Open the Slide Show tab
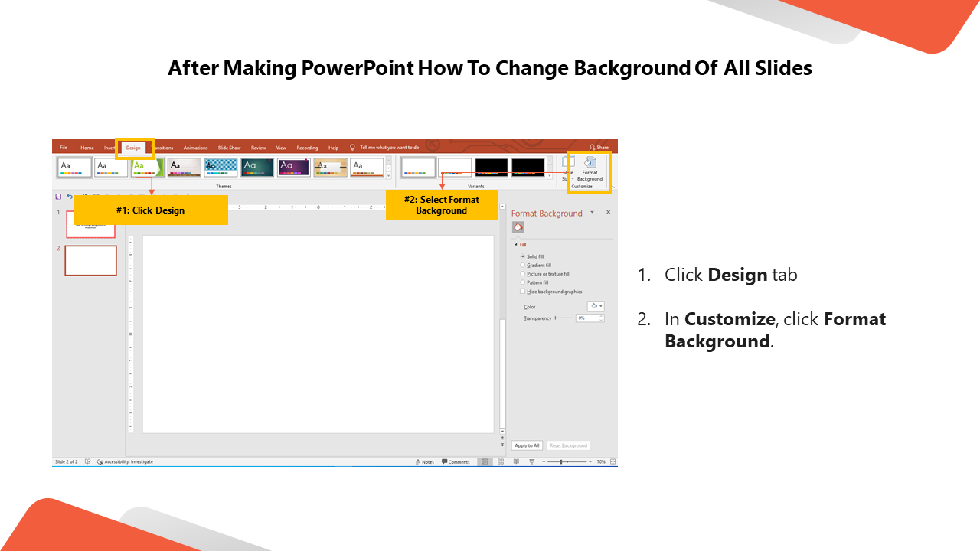Screen dimensions: 980x551 (229, 148)
